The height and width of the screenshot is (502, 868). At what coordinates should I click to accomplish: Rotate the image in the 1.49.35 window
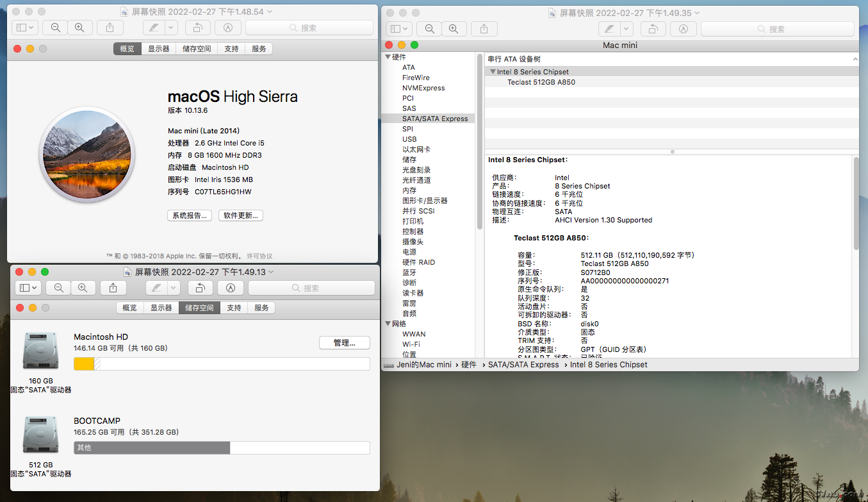[x=653, y=29]
